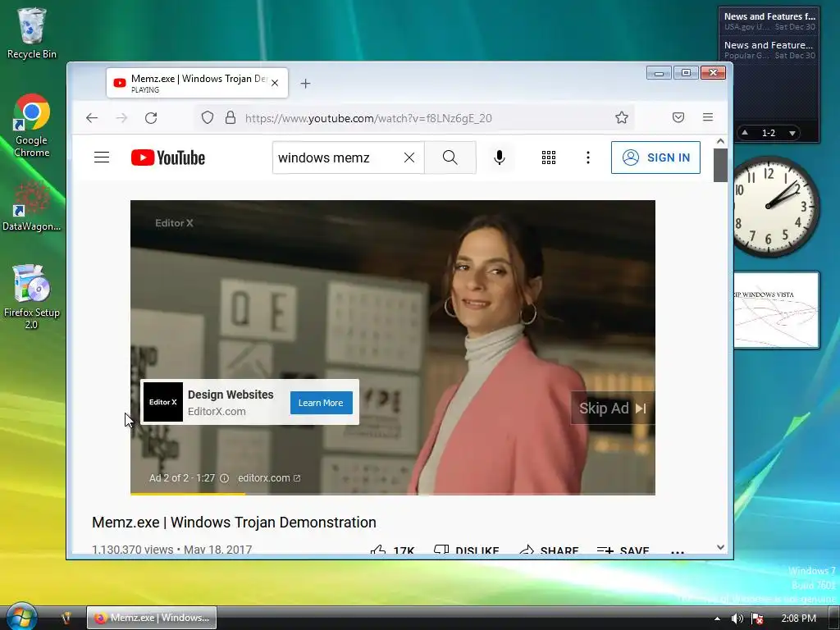
Task: Like the video with 17K thumbs up
Action: pyautogui.click(x=392, y=550)
